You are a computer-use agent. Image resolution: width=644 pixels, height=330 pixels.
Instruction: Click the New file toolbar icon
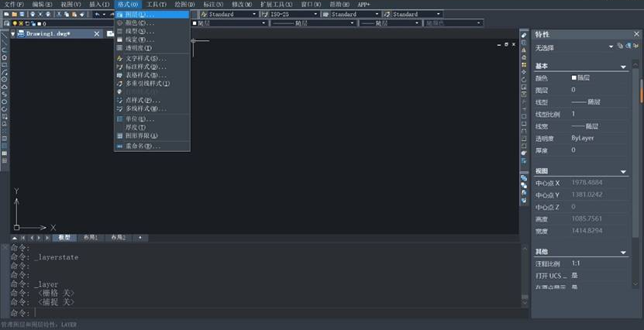point(6,15)
